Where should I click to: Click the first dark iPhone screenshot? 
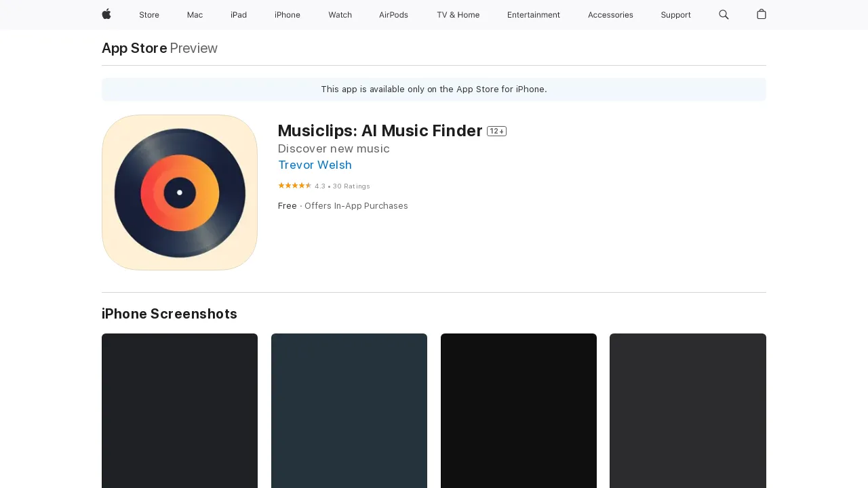point(180,411)
